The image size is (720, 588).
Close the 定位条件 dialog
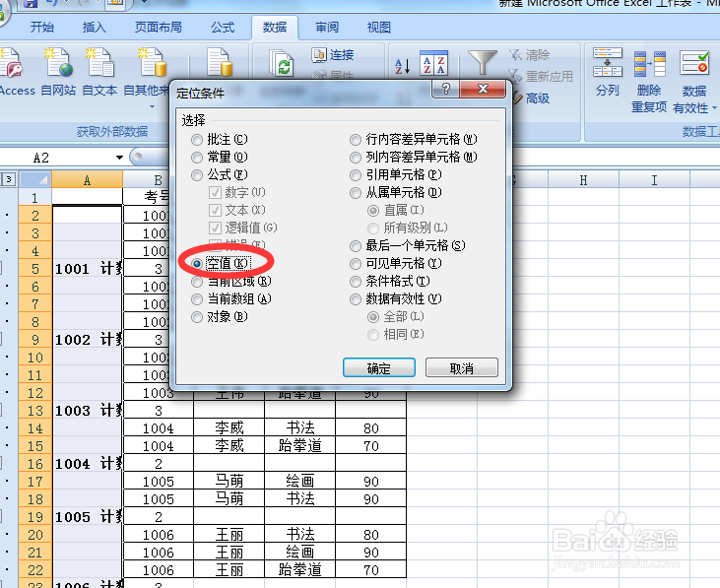[483, 89]
